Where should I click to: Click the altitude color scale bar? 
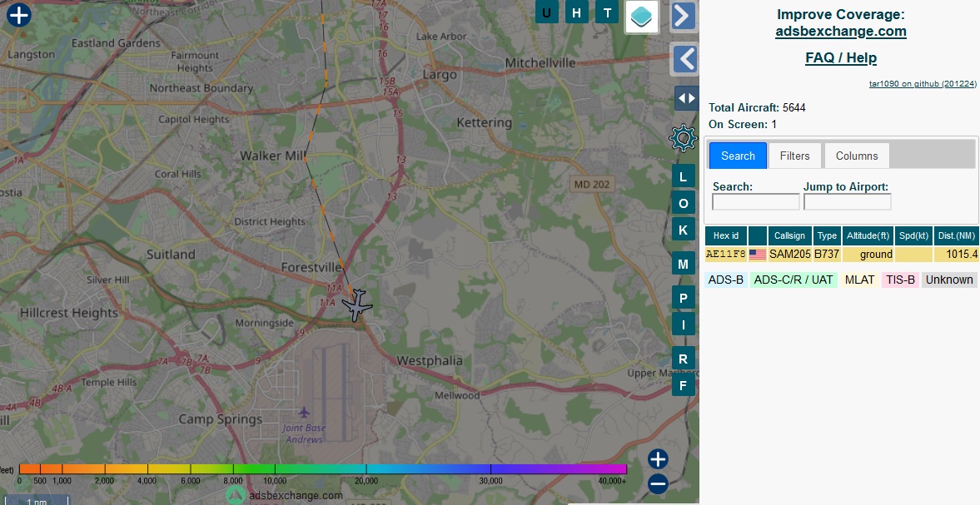click(x=322, y=468)
